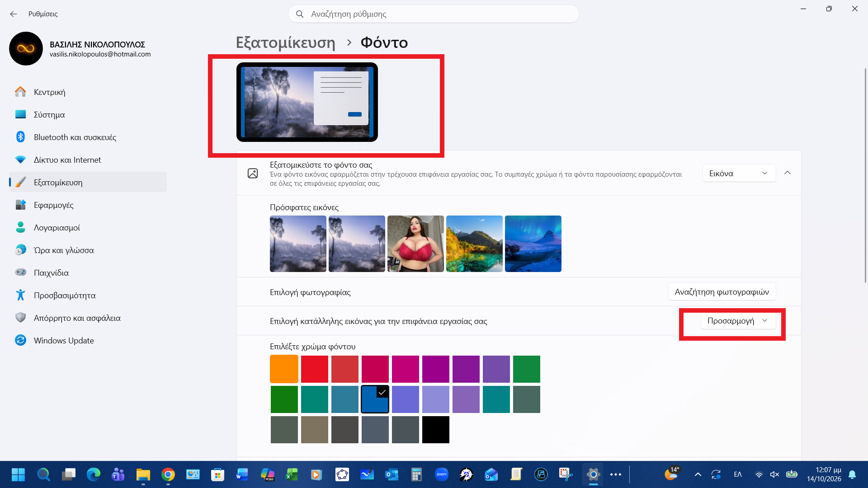
Task: Choose the black background color
Action: click(435, 429)
